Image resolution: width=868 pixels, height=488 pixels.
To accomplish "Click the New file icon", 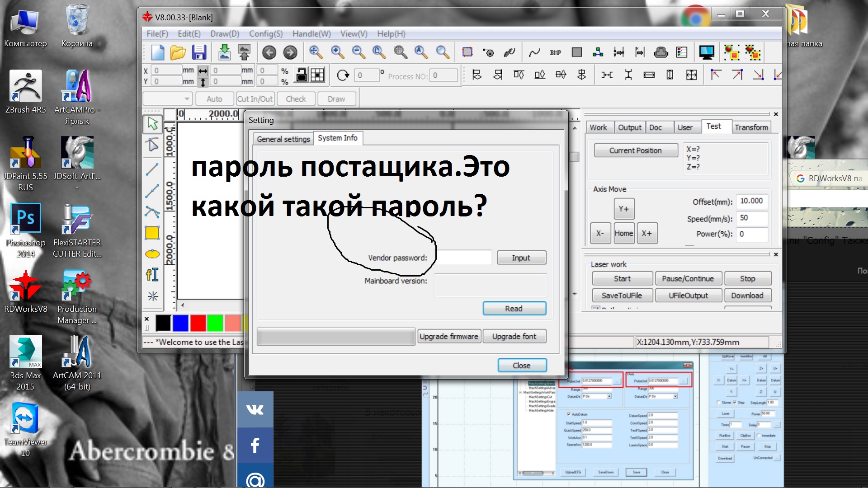I will pyautogui.click(x=157, y=52).
